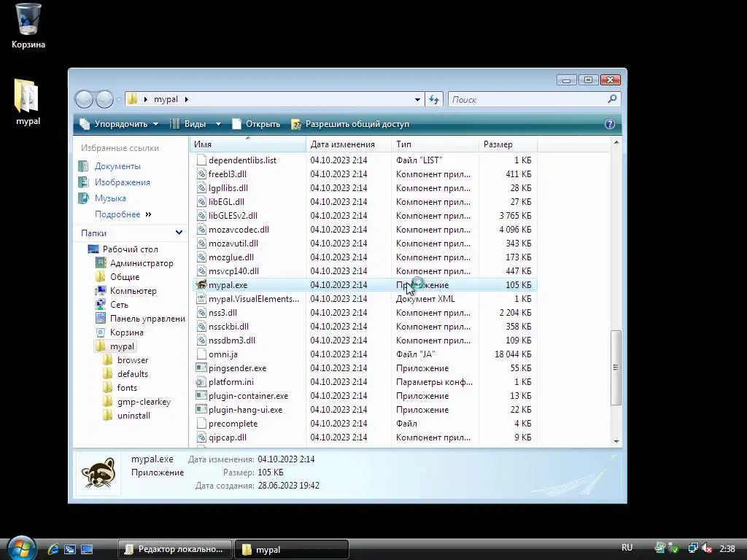Sort by the Name (Имя) column header
The width and height of the screenshot is (747, 560).
coord(248,144)
